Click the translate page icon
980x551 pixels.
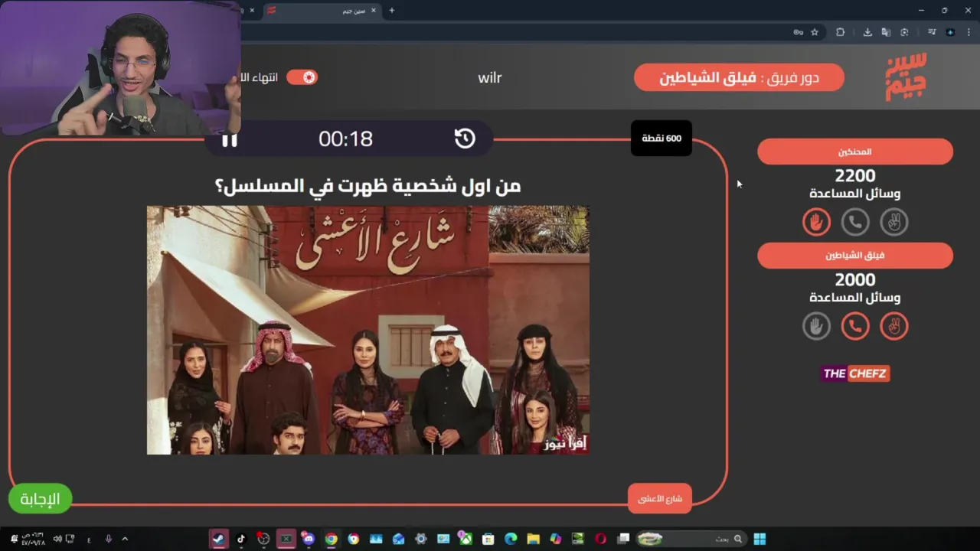click(x=886, y=32)
